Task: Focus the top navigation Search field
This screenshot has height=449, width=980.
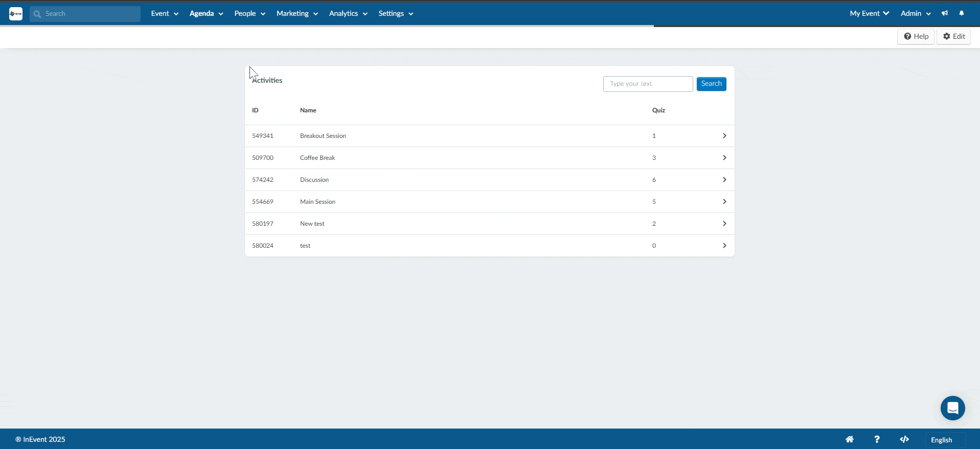Action: click(85, 14)
